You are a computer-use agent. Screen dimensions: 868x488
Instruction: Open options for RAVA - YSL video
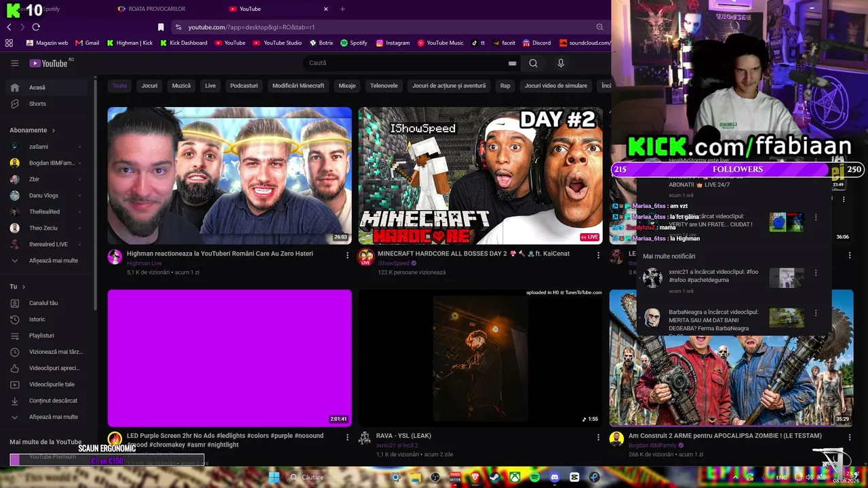coord(598,438)
